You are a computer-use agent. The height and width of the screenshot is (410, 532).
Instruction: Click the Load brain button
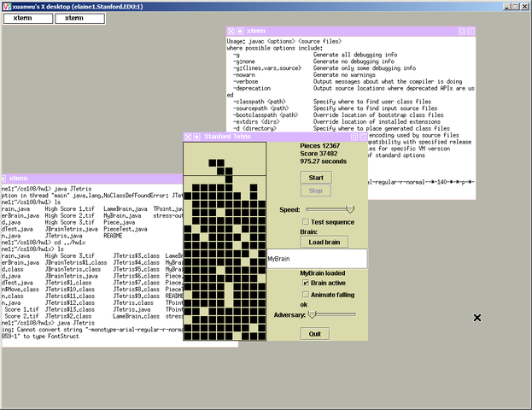(324, 242)
